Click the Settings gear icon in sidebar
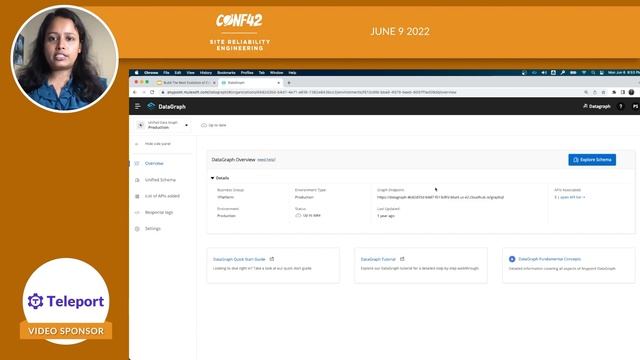Screen dimensions: 640x360 pos(137,229)
